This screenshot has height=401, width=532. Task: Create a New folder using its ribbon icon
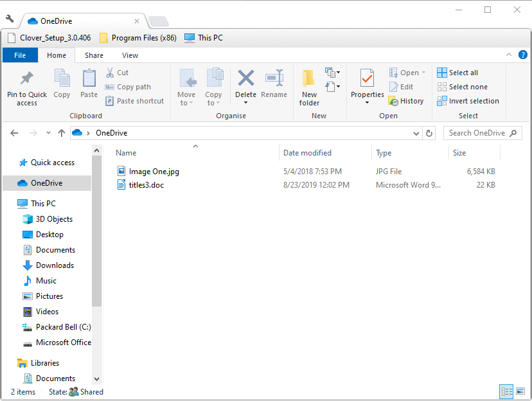coord(309,84)
